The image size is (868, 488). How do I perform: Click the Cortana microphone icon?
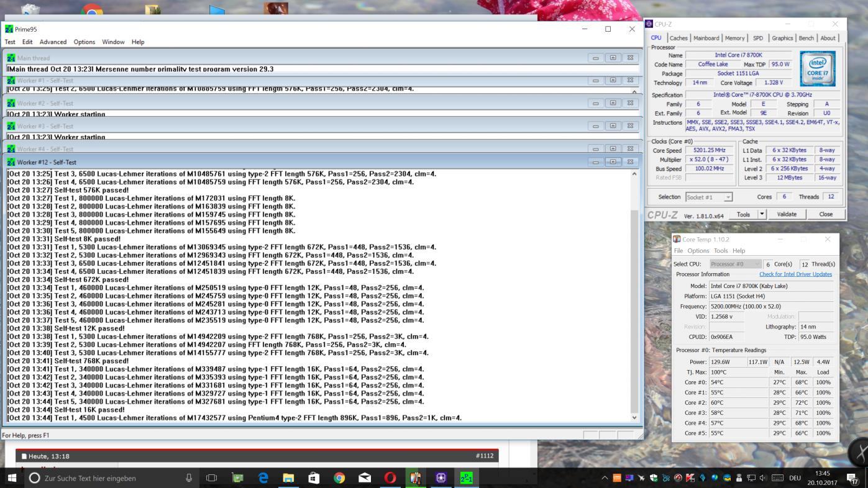[189, 477]
